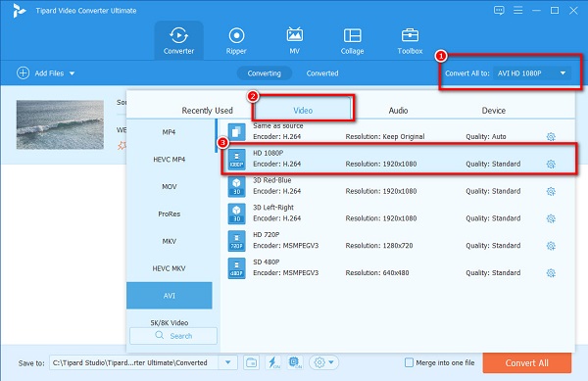Show the Converting list

point(264,73)
